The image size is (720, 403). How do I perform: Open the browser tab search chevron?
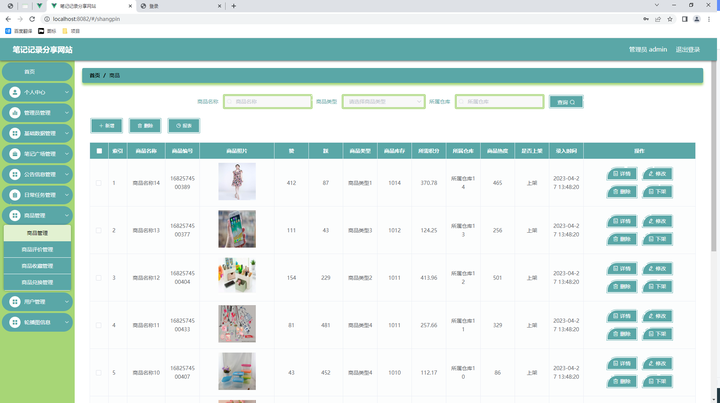tap(657, 5)
